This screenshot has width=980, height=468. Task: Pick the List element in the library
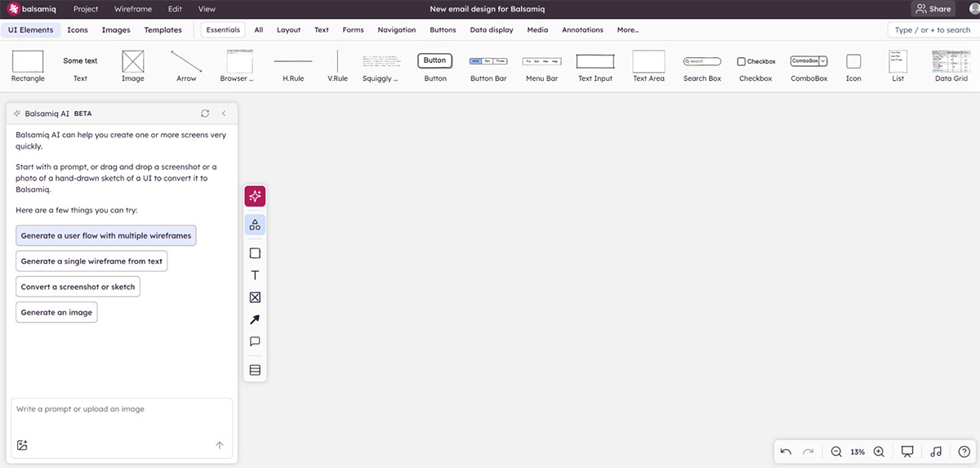click(898, 65)
